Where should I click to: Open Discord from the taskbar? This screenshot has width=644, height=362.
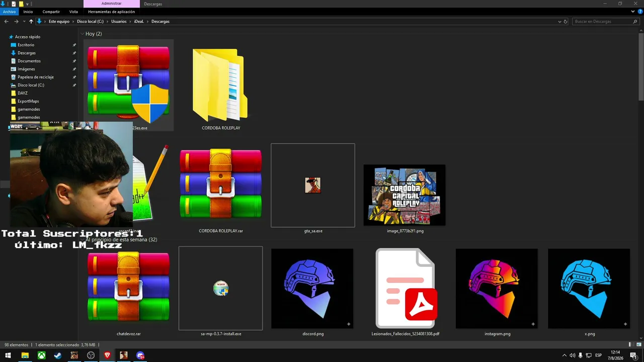[140, 355]
